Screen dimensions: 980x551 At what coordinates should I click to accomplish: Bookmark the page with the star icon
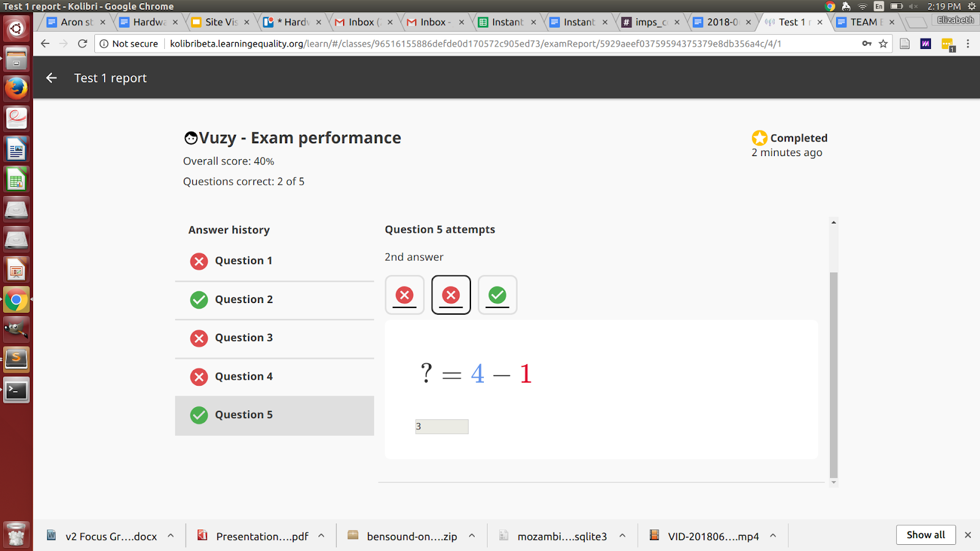click(x=883, y=43)
